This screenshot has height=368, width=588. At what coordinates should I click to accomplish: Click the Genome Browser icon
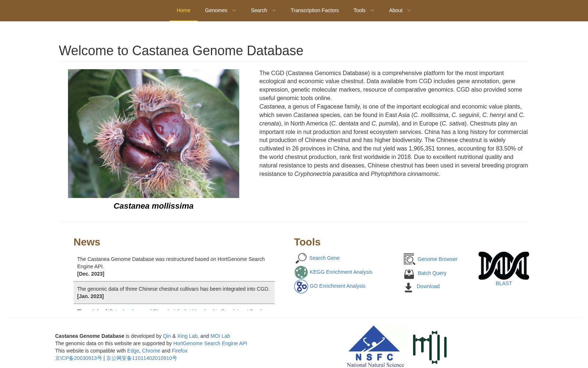[409, 259]
